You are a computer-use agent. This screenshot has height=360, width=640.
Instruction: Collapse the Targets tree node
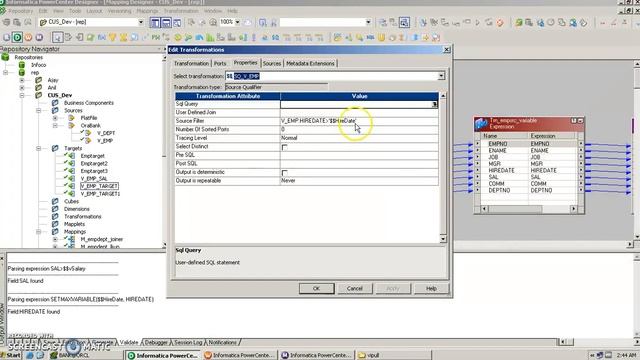(x=39, y=148)
